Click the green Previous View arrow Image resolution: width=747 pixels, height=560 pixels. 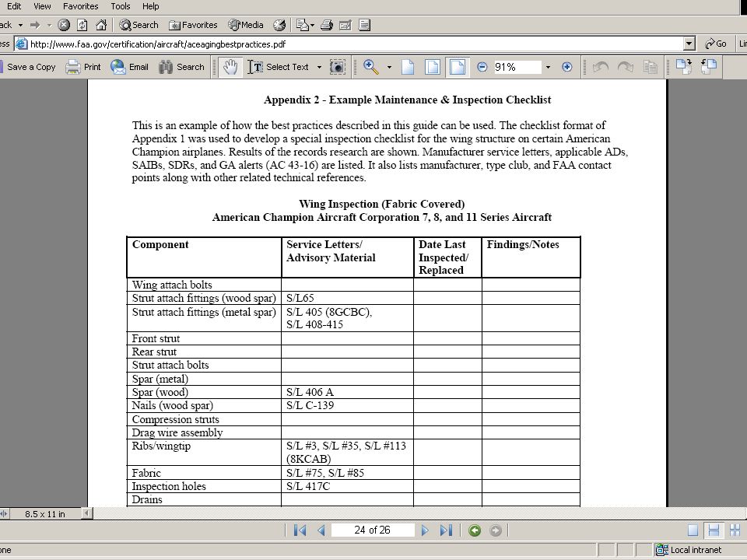475,530
